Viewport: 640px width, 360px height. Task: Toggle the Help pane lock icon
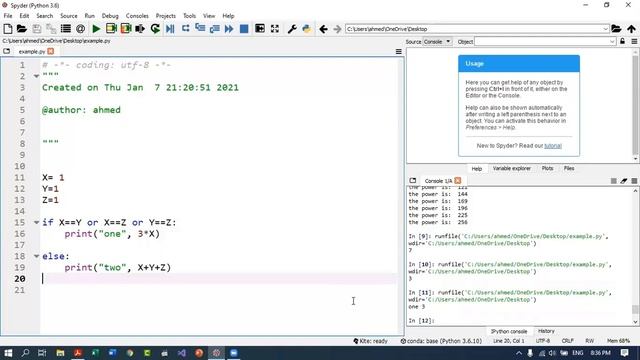pyautogui.click(x=622, y=41)
